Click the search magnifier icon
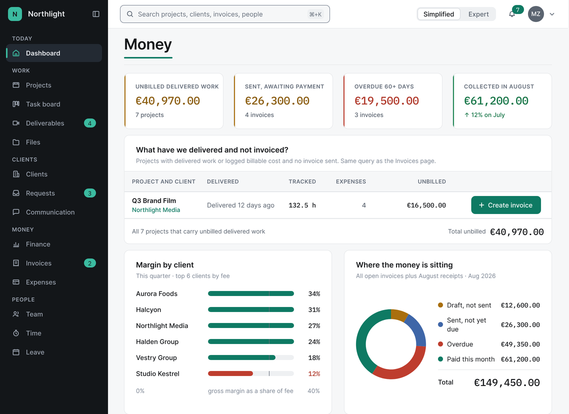 [x=130, y=14]
